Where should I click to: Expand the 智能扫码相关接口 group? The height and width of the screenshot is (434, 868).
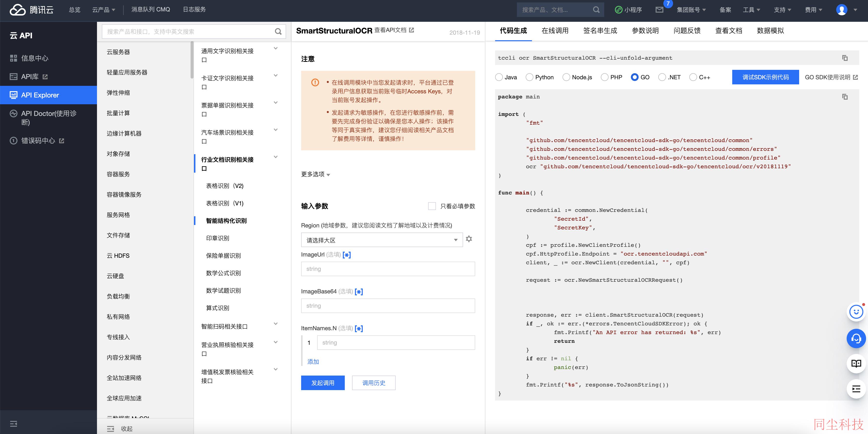click(x=239, y=326)
